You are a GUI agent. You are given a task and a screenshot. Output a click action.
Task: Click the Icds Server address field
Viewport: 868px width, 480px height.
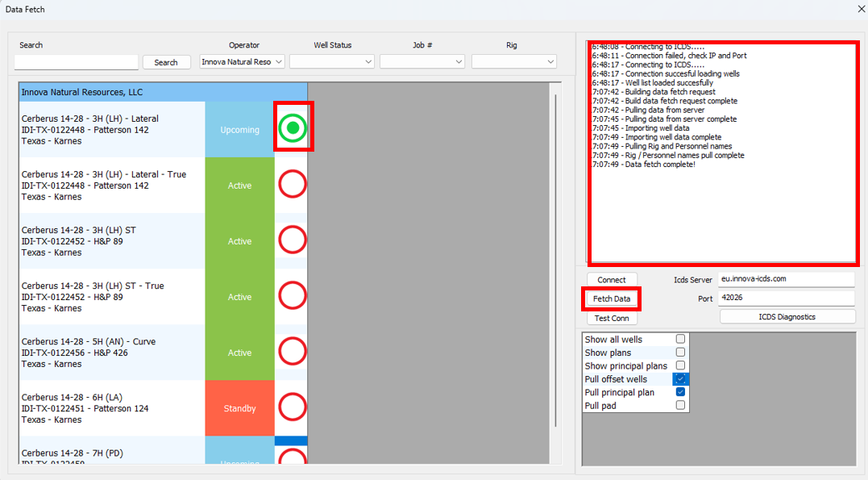pos(786,279)
